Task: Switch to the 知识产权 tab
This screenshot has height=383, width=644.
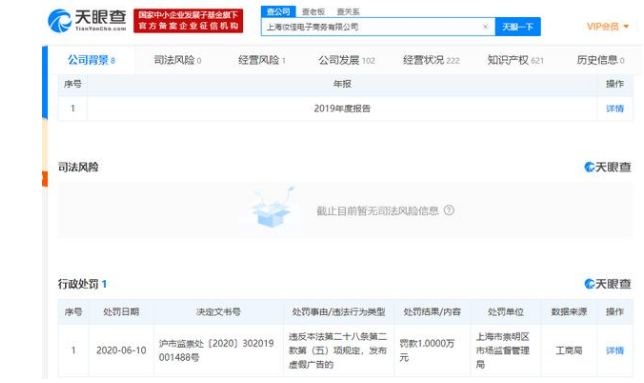Action: (x=515, y=60)
